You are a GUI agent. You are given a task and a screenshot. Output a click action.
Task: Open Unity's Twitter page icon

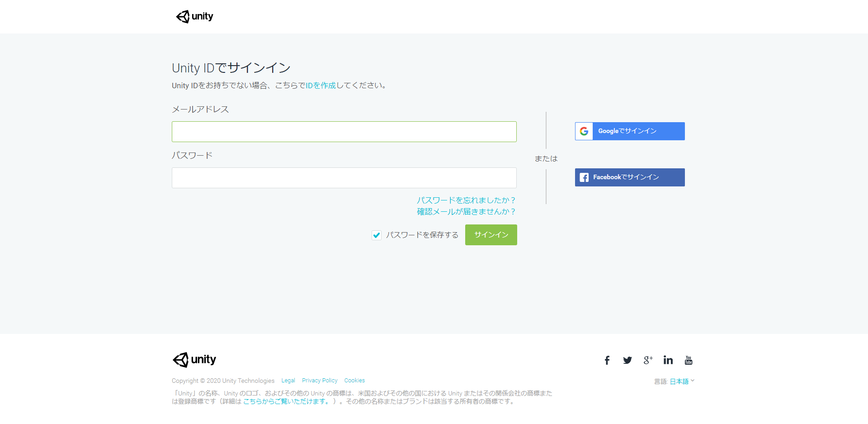point(627,360)
